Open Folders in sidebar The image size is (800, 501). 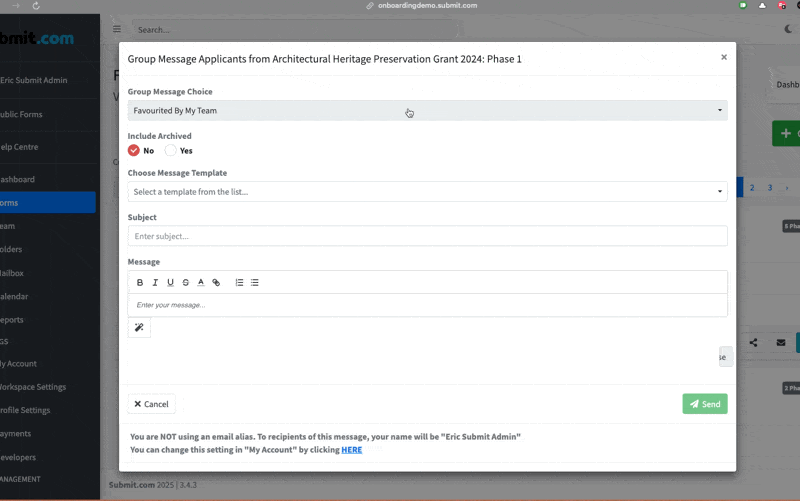(11, 249)
